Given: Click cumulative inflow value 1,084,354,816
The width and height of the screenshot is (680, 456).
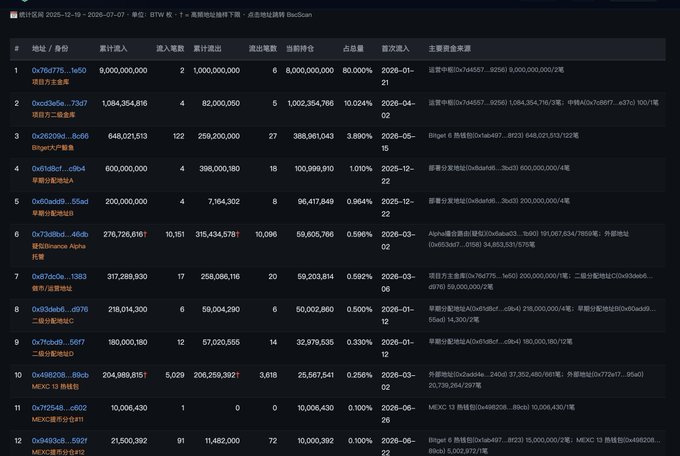Looking at the screenshot, I should (124, 103).
